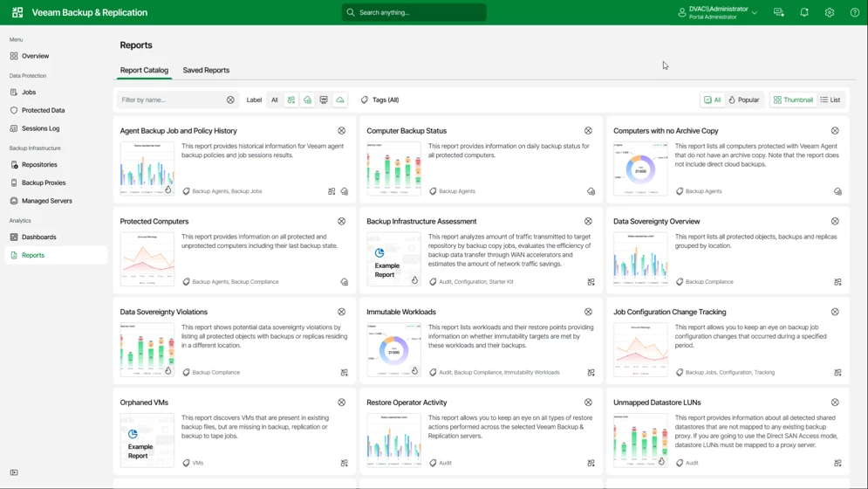Show only Popular reports
The width and height of the screenshot is (868, 489).
(x=744, y=100)
